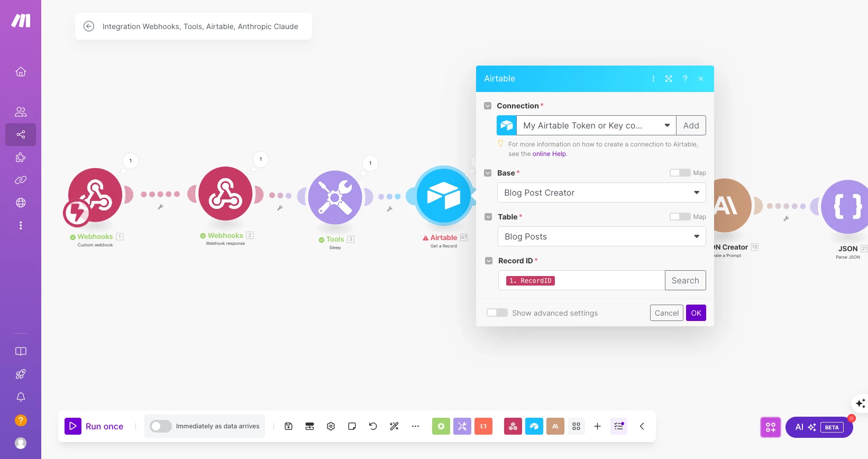868x459 pixels.
Task: Open Webhooks globe icon in sidebar
Action: click(21, 203)
